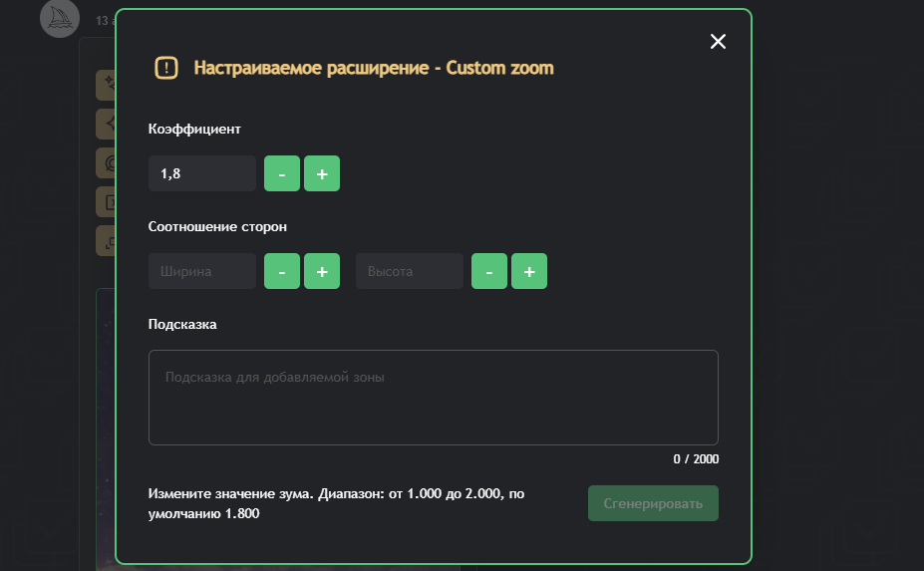Close the Custom zoom dialog

[718, 41]
